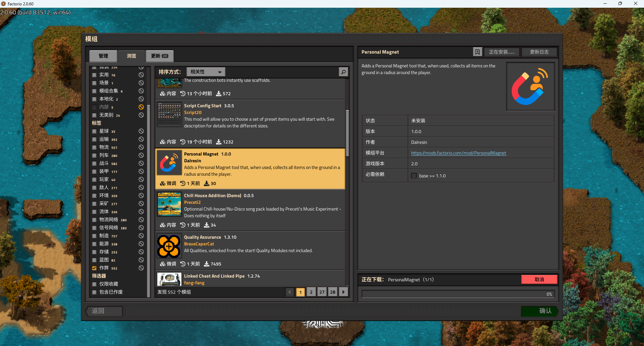Open the 更新日志 changelog button
This screenshot has width=644, height=346.
point(539,52)
